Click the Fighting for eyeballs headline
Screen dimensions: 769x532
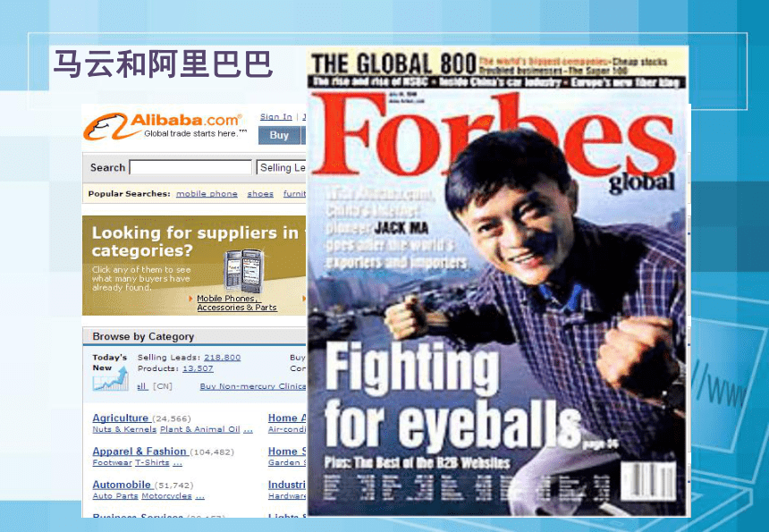click(x=452, y=395)
